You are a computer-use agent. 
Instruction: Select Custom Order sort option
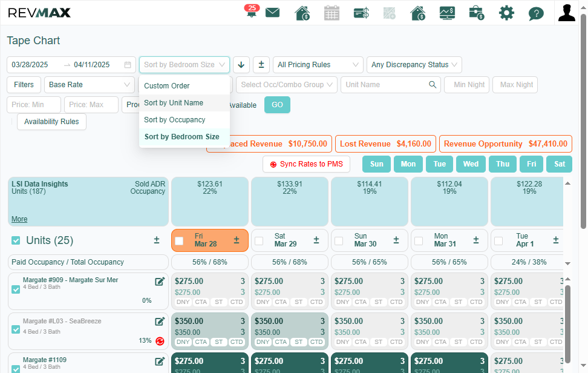click(x=184, y=86)
